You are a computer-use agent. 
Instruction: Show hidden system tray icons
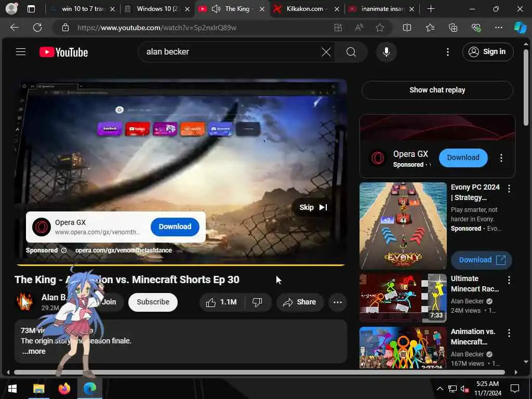[440, 389]
